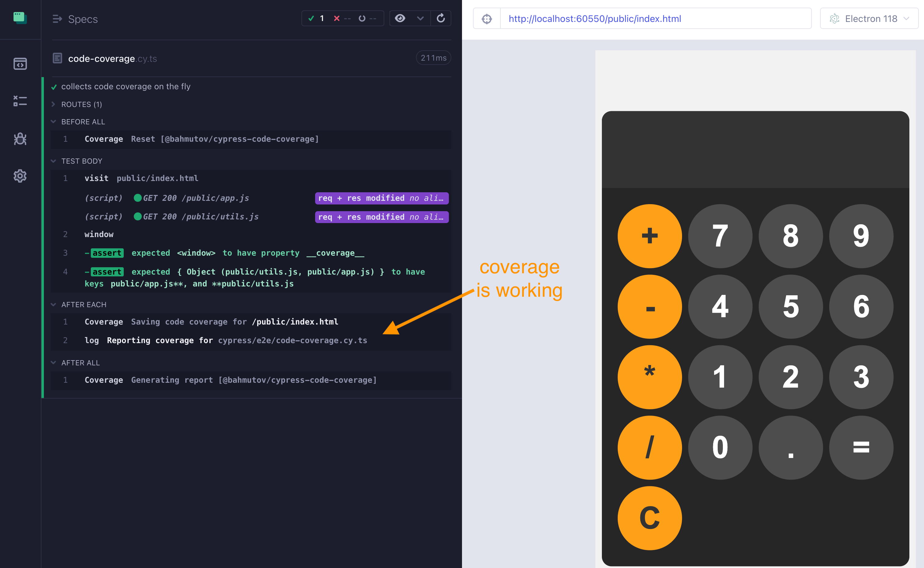Click calculator digit 8
The image size is (924, 568).
tap(791, 236)
